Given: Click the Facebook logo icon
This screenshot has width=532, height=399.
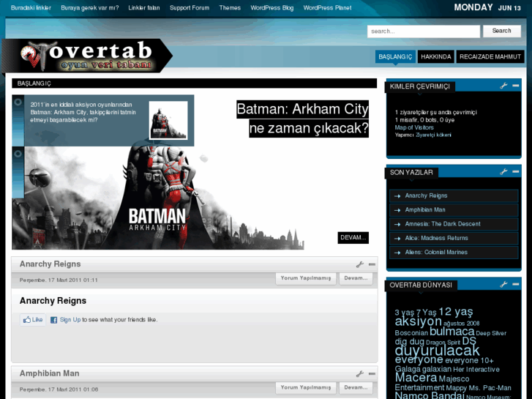Looking at the screenshot, I should 53,320.
